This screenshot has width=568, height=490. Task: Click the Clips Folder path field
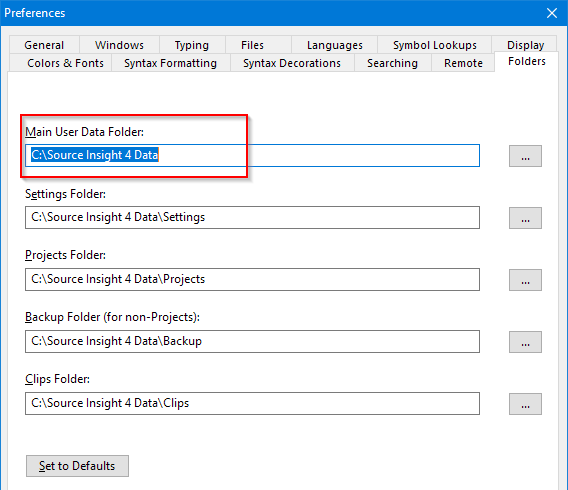[252, 403]
